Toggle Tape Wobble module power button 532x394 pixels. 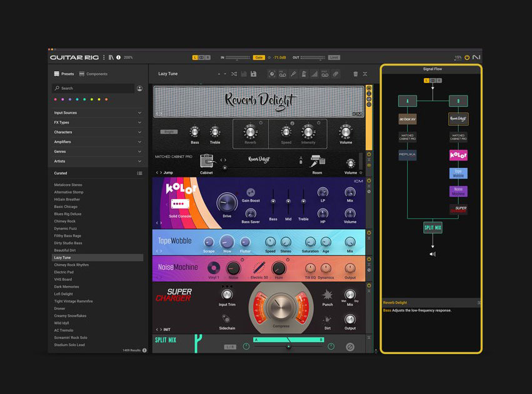click(x=369, y=233)
